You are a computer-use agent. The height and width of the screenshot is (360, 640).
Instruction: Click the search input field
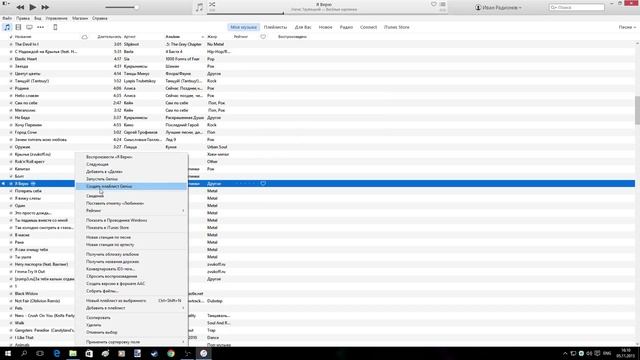pyautogui.click(x=576, y=7)
